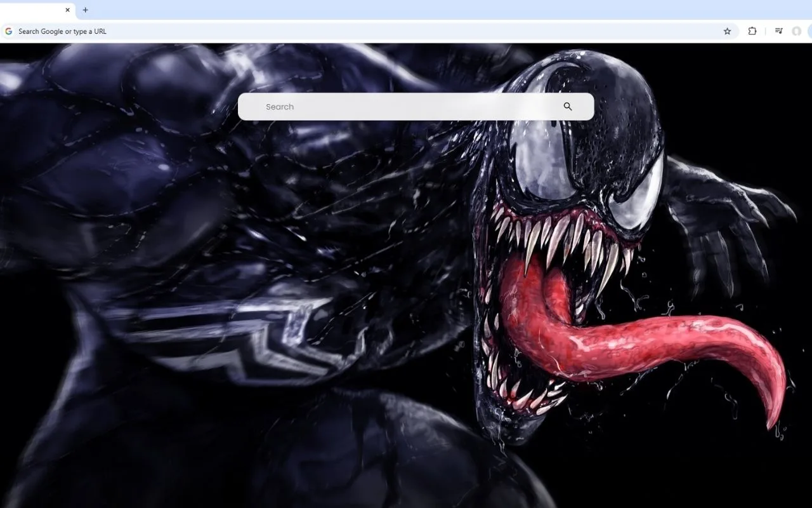Viewport: 812px width, 508px height.
Task: Open the profile avatar menu
Action: coord(797,31)
